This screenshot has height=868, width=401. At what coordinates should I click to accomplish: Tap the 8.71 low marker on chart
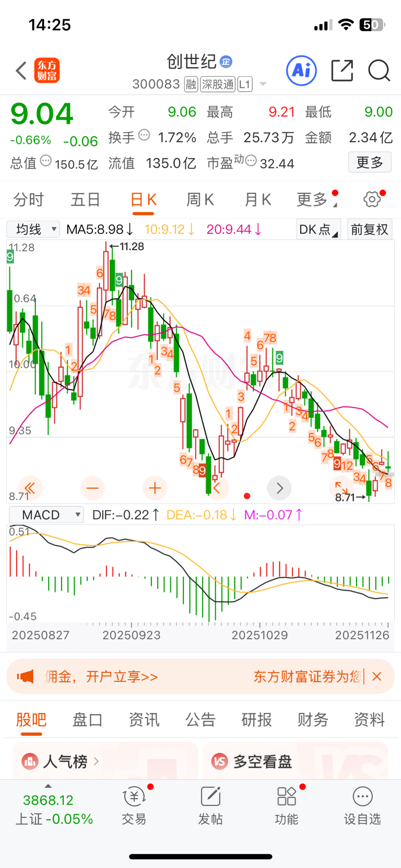pos(350,497)
